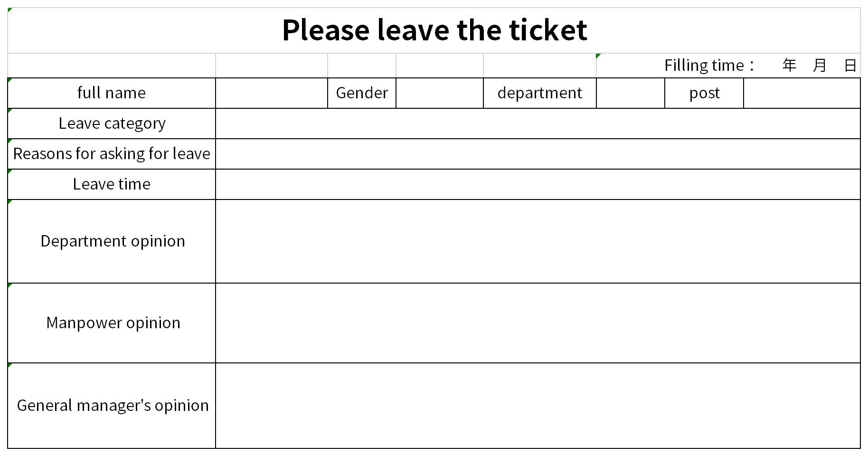Select the blank cell after post
Viewport: 868px width, 456px height.
coord(802,93)
